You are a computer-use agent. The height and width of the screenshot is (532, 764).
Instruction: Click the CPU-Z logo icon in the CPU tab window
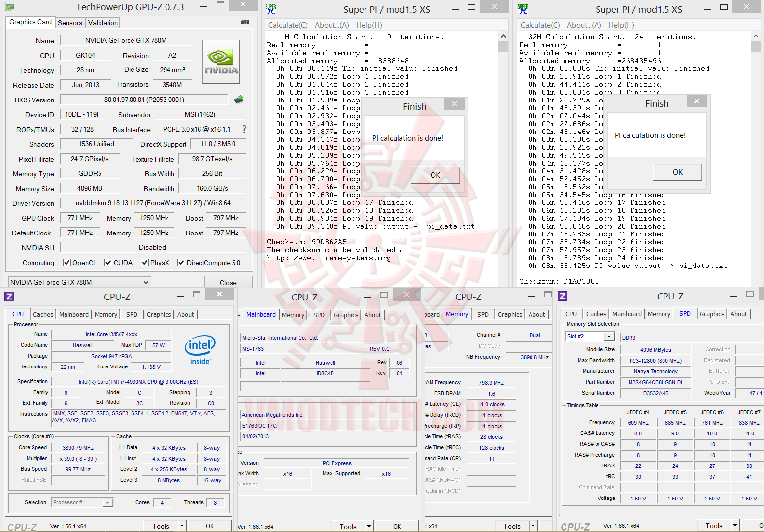point(9,297)
